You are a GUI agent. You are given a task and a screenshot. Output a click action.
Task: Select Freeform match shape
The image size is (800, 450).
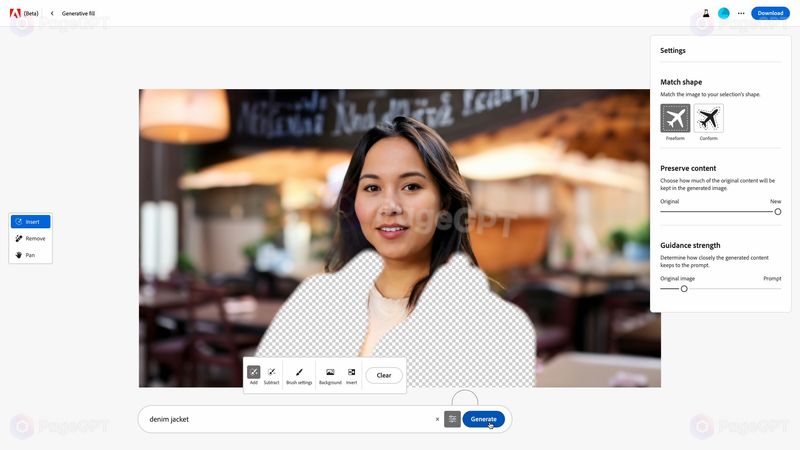coord(675,118)
